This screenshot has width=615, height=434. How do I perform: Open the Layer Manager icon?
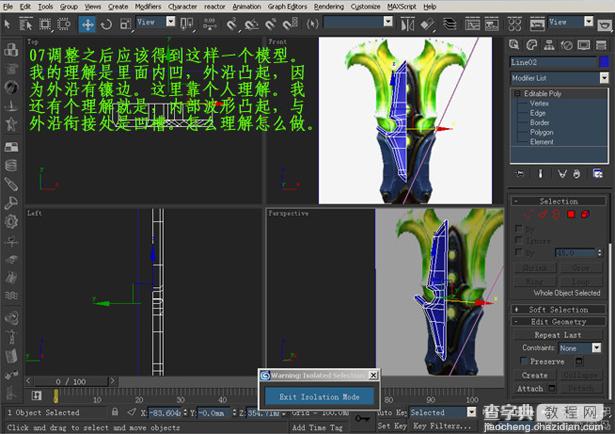tap(449, 25)
